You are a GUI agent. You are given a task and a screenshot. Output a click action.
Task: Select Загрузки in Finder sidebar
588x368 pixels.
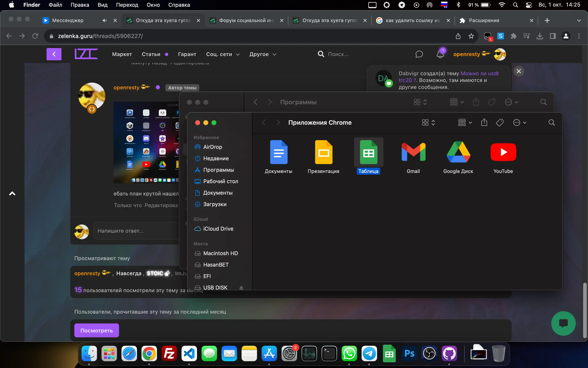pos(215,204)
